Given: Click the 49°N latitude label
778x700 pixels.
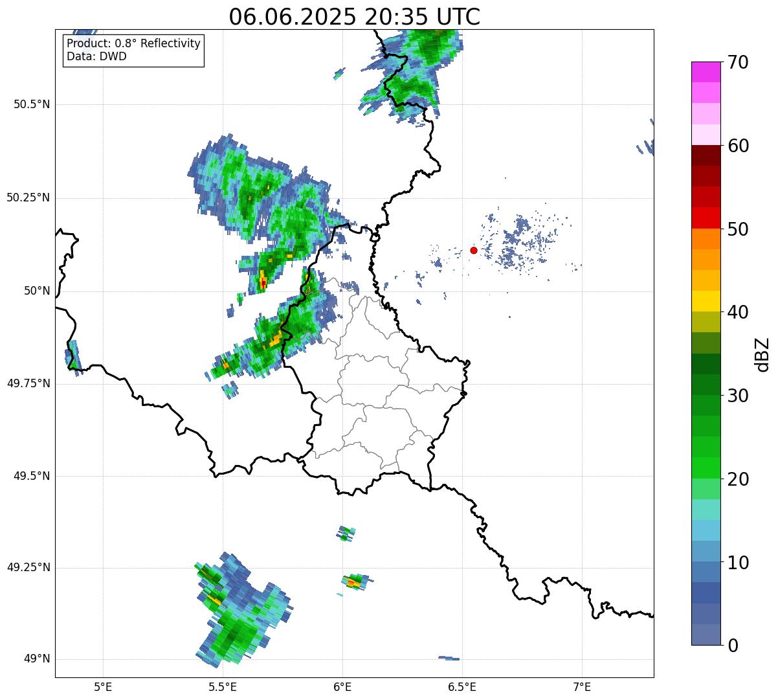Looking at the screenshot, I should 37,659.
